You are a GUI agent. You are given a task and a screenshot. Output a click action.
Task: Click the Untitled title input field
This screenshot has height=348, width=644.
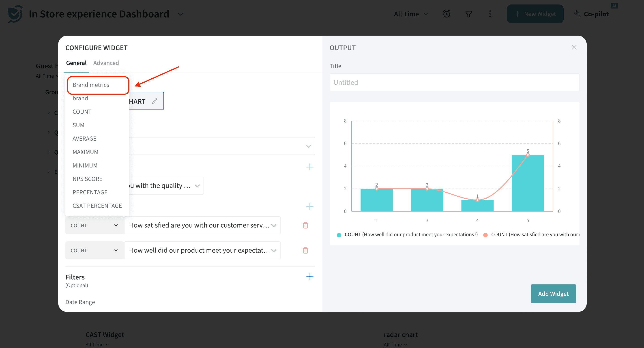(x=454, y=82)
